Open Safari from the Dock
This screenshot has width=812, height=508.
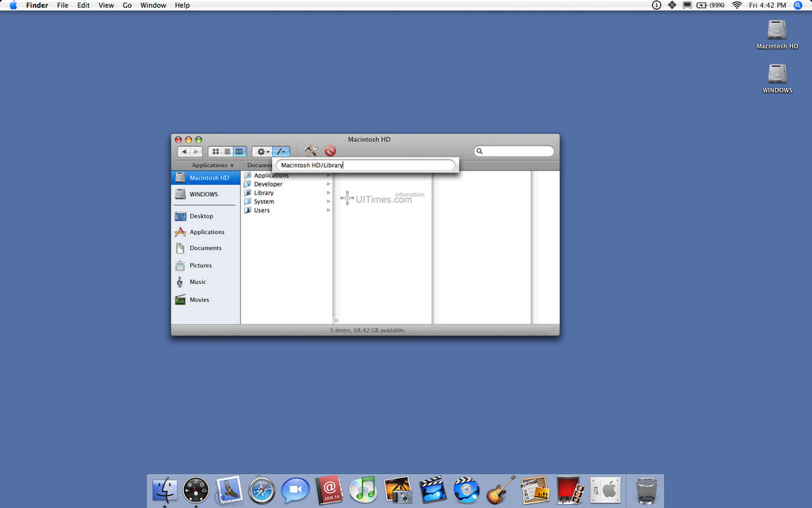[x=262, y=491]
